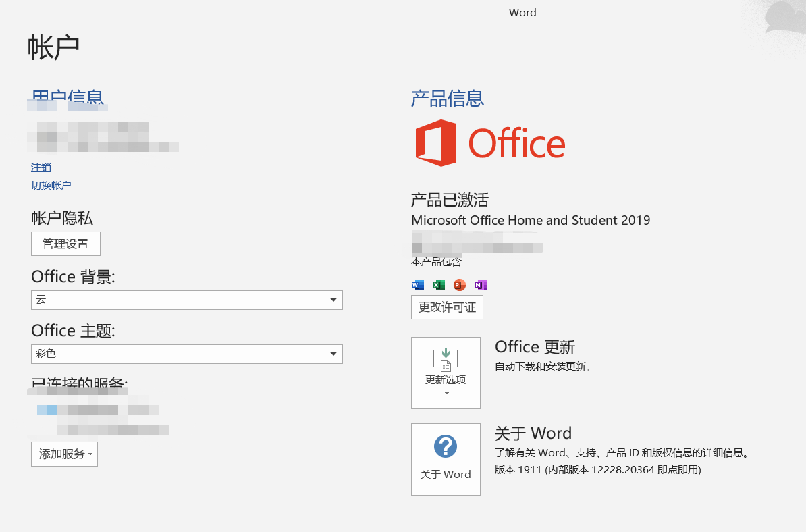
Task: Click the 产品信息 heading
Action: point(447,99)
